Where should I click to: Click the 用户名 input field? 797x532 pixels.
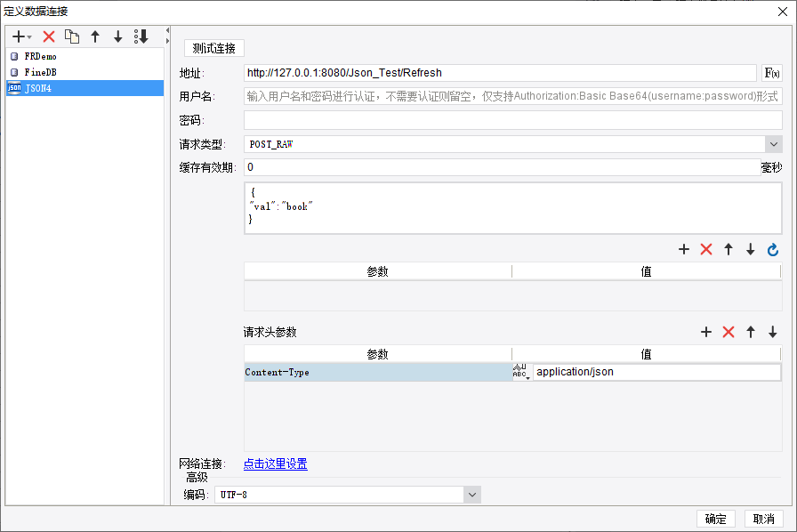pyautogui.click(x=513, y=96)
